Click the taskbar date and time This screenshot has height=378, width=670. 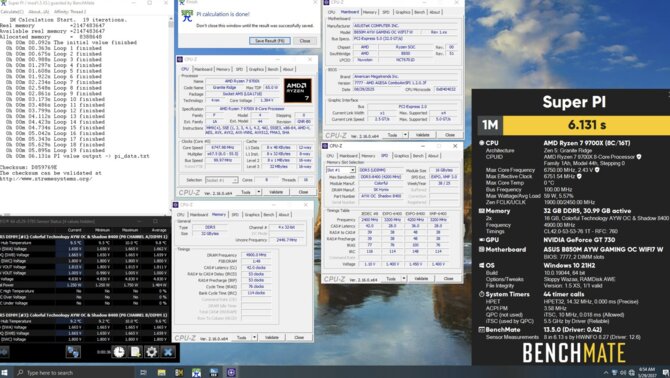(x=647, y=372)
